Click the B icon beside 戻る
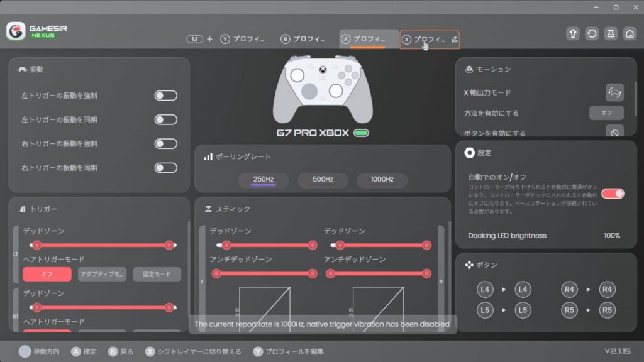This screenshot has height=362, width=644. click(x=113, y=352)
